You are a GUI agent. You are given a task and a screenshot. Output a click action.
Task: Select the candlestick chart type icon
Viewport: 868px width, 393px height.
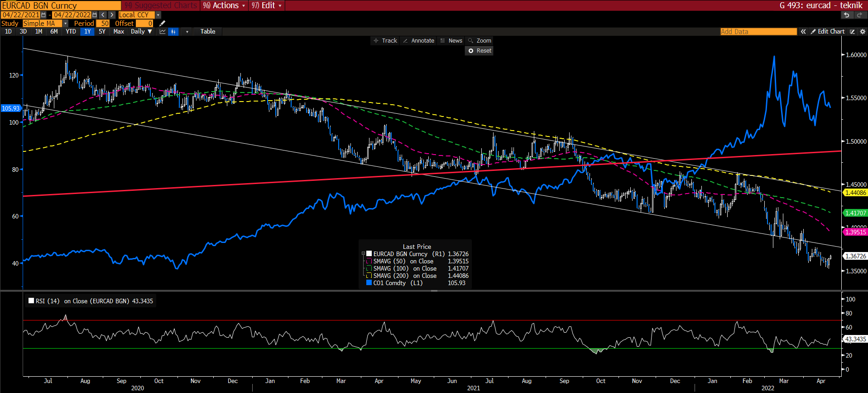pos(173,31)
